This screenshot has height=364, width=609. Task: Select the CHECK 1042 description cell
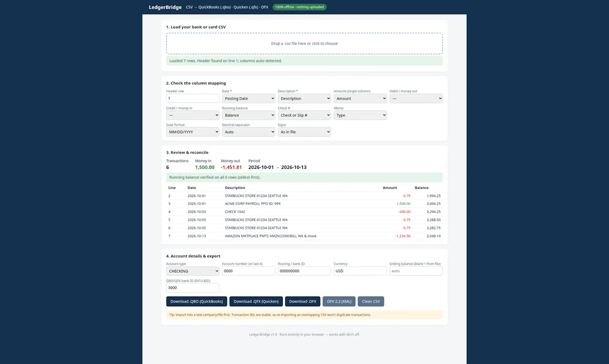(235, 212)
